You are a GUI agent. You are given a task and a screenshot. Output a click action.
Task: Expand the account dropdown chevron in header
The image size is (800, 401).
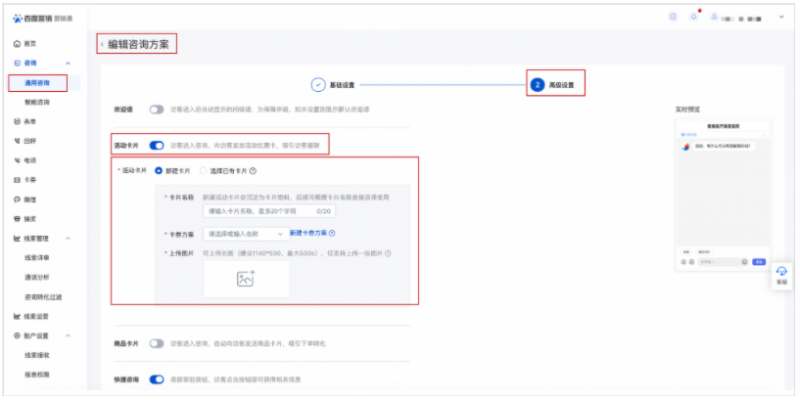pos(781,17)
